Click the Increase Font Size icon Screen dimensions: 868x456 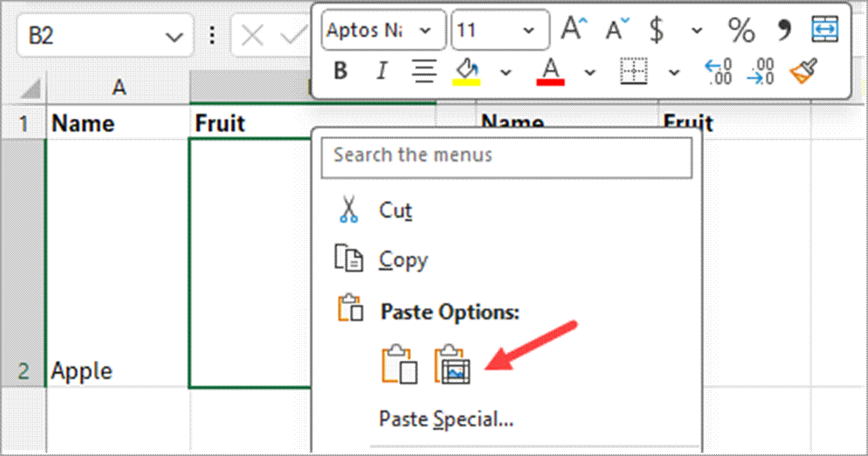click(573, 29)
